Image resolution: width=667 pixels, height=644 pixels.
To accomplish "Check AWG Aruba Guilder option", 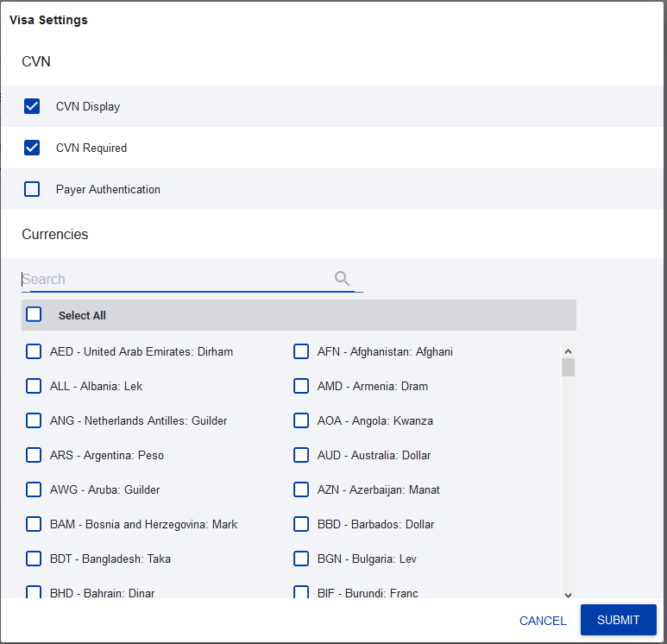I will (x=34, y=489).
